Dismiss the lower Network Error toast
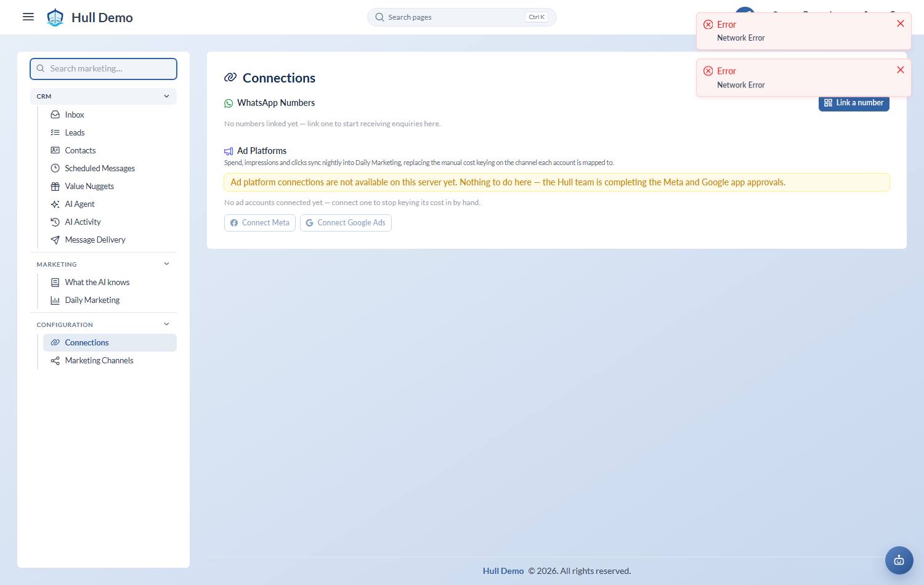This screenshot has height=585, width=924. [901, 70]
